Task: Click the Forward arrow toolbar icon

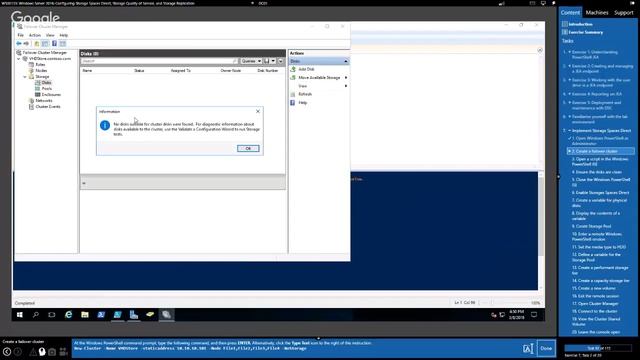Action: 26,44
